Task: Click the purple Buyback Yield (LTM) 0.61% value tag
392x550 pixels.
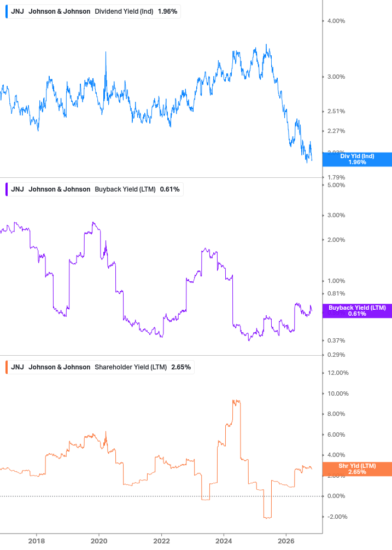Action: pyautogui.click(x=357, y=311)
